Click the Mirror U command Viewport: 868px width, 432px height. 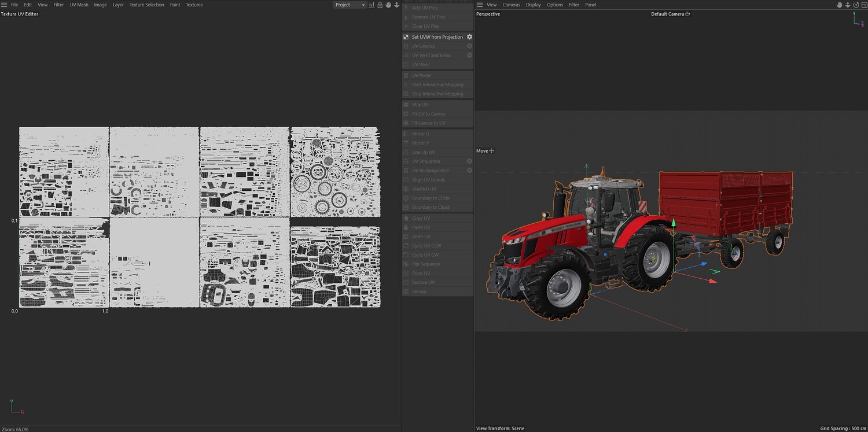pos(437,134)
